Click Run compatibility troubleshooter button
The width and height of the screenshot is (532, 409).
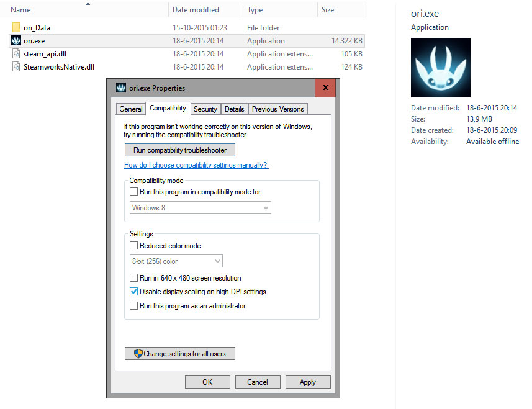click(x=180, y=150)
